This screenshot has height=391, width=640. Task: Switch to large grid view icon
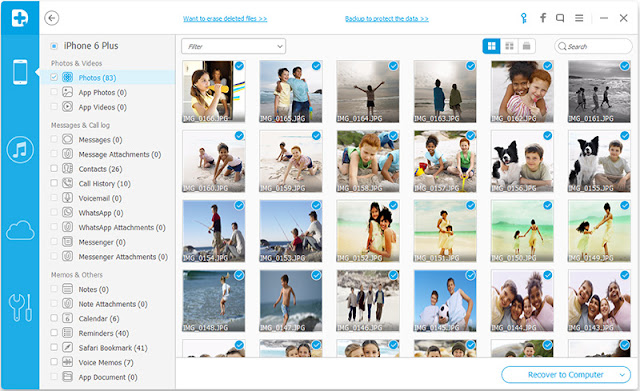491,46
